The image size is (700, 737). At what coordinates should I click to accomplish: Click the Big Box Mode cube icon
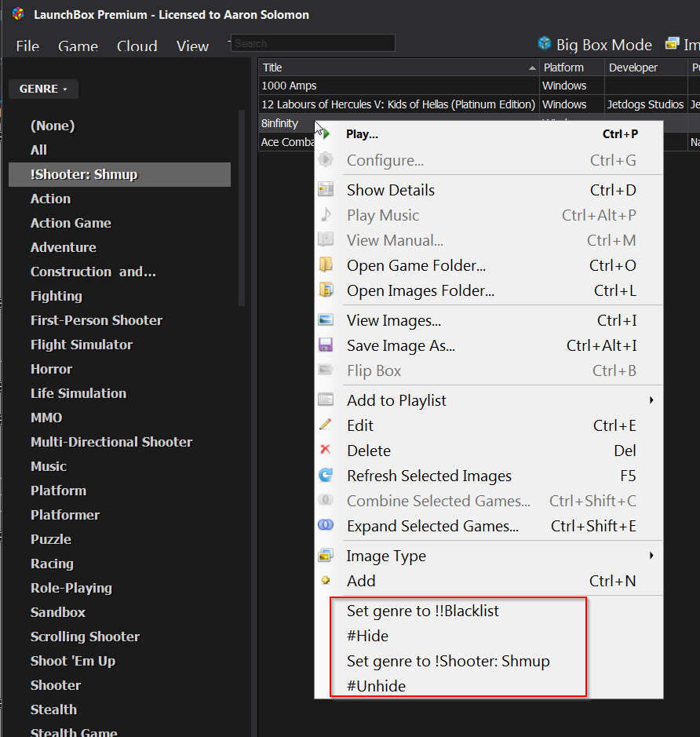[545, 44]
